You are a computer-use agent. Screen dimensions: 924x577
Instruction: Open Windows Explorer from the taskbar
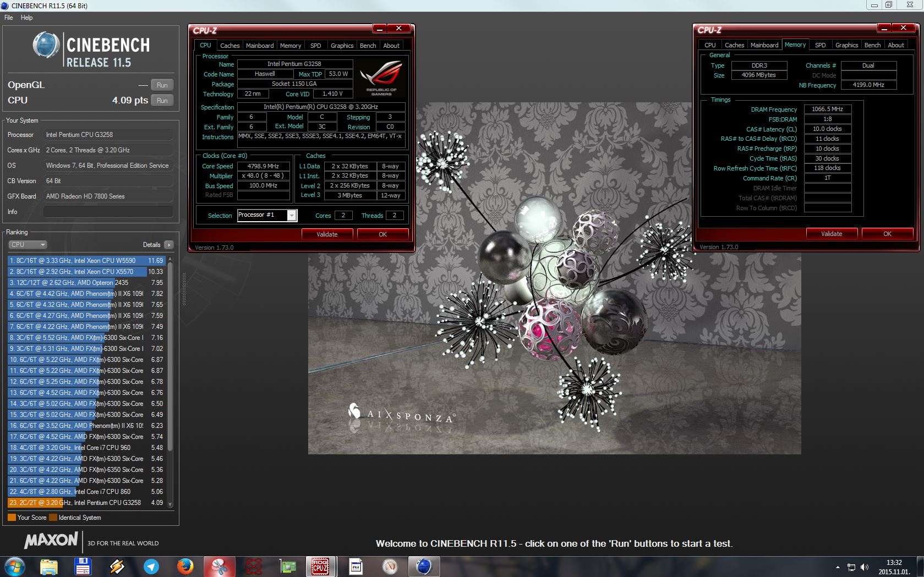click(48, 566)
